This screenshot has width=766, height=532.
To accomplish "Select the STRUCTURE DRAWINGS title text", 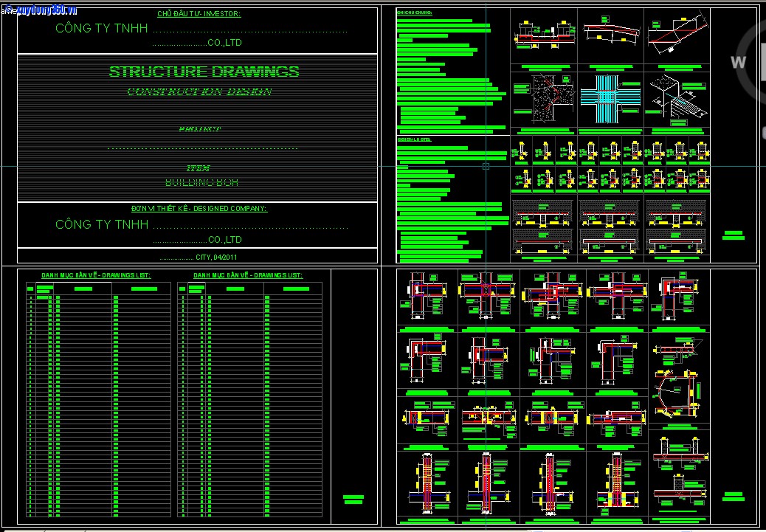I will [x=204, y=72].
